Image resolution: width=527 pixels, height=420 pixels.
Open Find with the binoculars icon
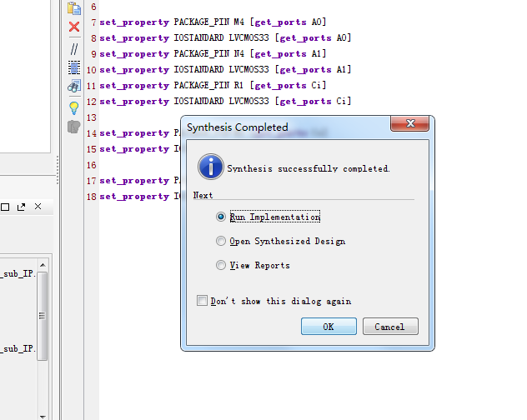click(73, 87)
